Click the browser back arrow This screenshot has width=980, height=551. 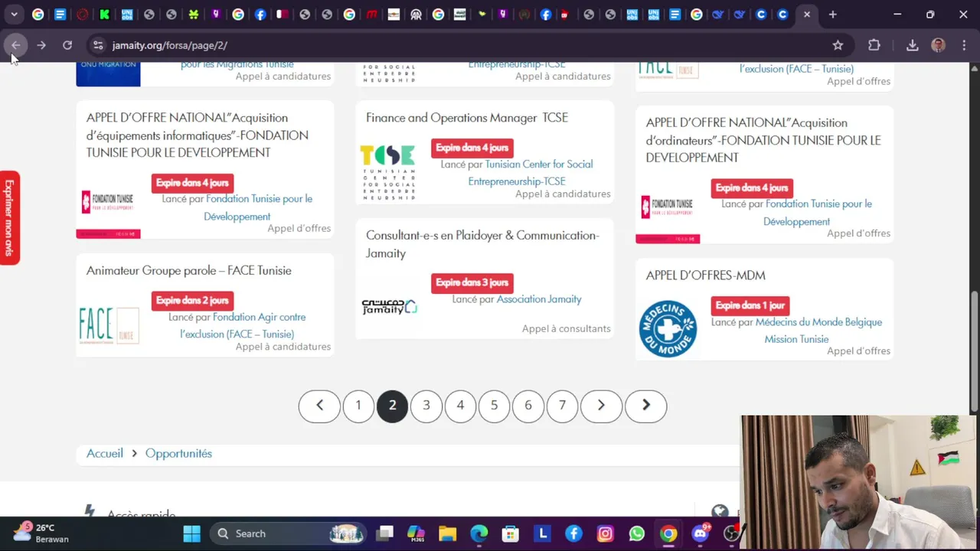tap(16, 45)
